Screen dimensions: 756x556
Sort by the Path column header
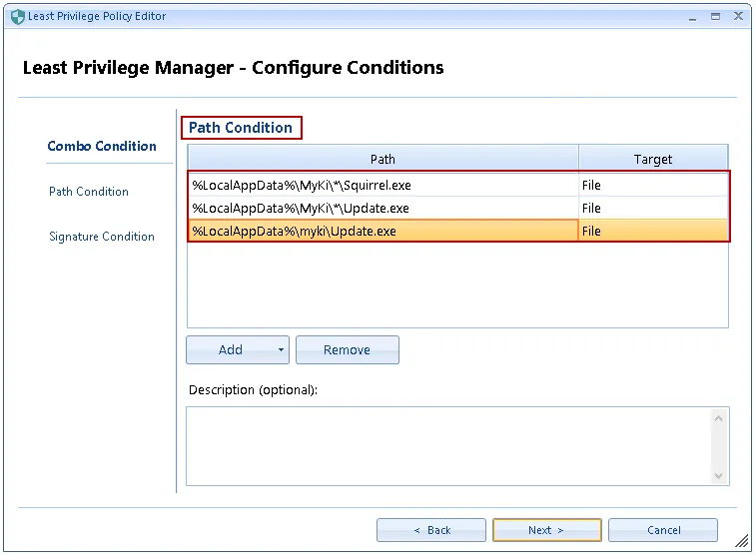tap(382, 159)
